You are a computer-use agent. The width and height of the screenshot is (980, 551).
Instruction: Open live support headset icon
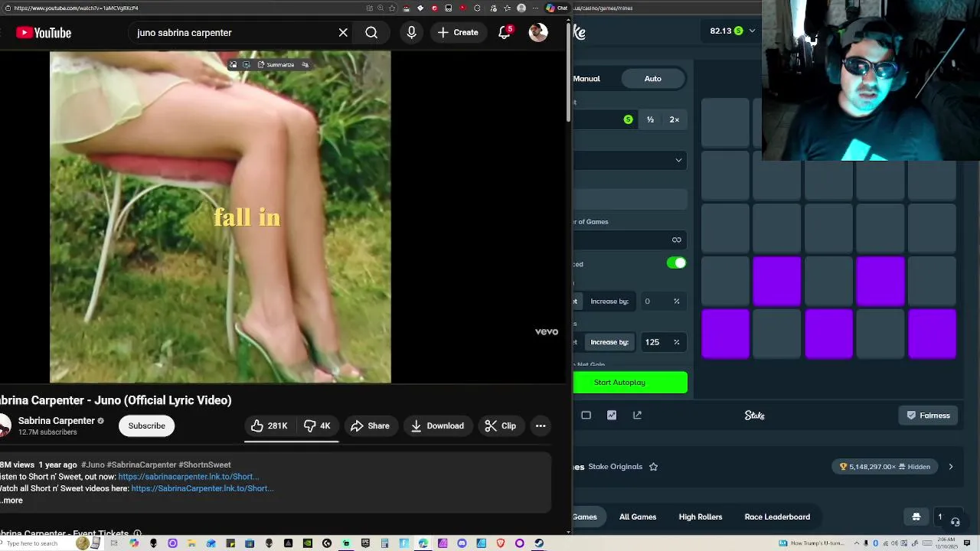click(955, 521)
